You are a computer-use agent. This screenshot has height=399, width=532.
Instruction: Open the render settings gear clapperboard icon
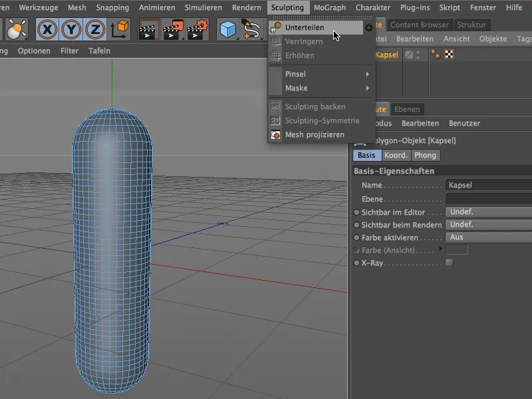[198, 29]
